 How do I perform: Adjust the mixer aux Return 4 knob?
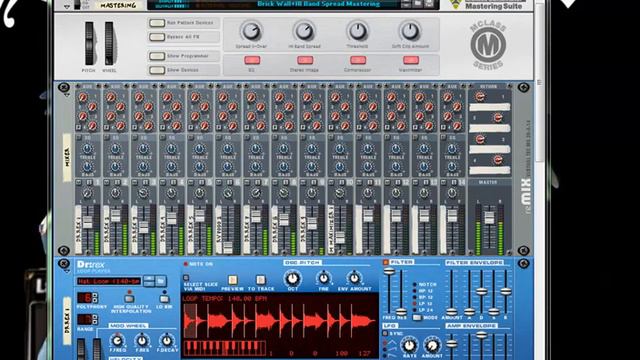498,160
